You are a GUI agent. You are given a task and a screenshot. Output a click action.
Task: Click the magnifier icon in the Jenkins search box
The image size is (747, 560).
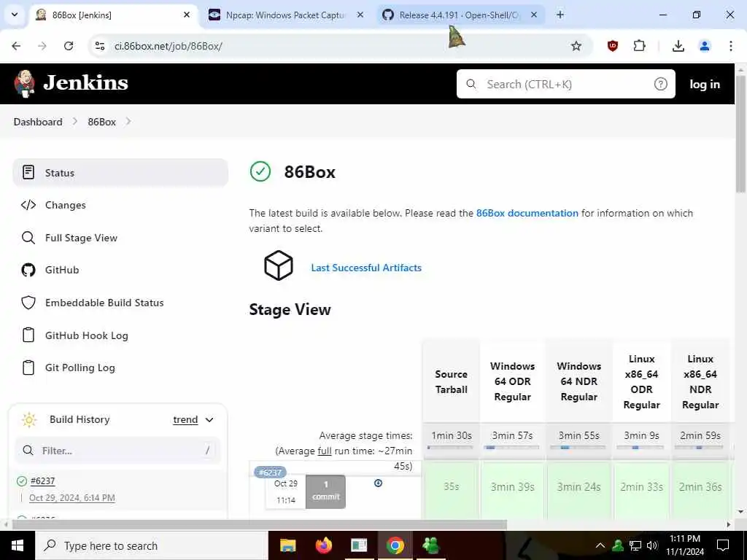pyautogui.click(x=471, y=85)
